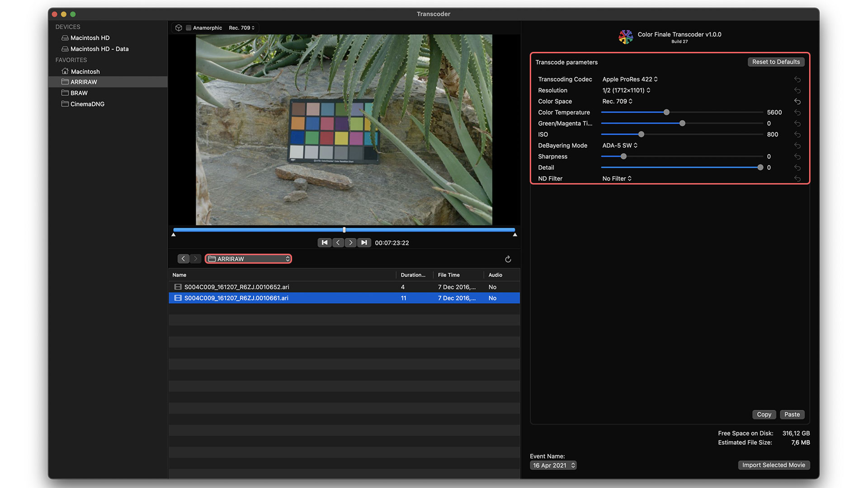Image resolution: width=868 pixels, height=488 pixels.
Task: Click the Import Selected Movie button
Action: pyautogui.click(x=773, y=465)
